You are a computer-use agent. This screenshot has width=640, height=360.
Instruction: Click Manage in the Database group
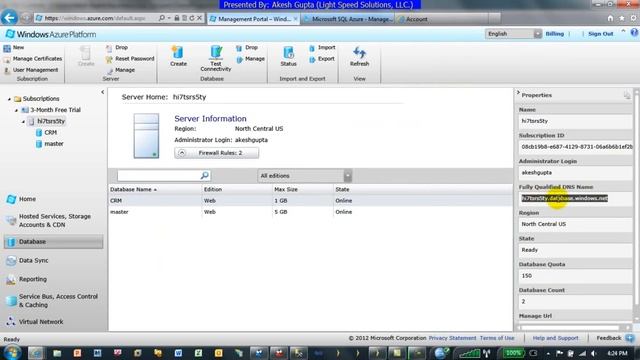(250, 59)
